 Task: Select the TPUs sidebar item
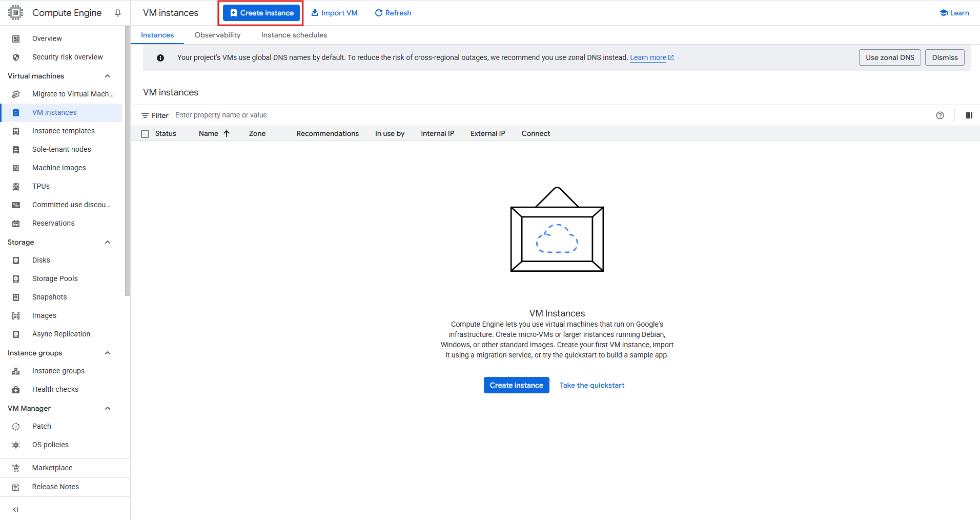coord(40,186)
